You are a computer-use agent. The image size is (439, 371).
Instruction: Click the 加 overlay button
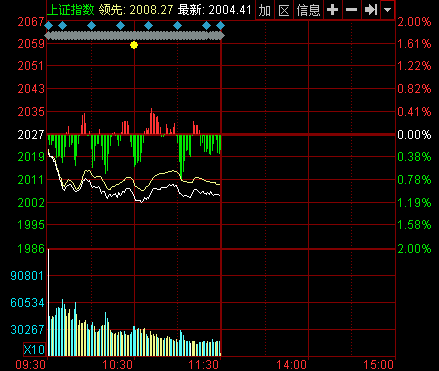pos(265,10)
